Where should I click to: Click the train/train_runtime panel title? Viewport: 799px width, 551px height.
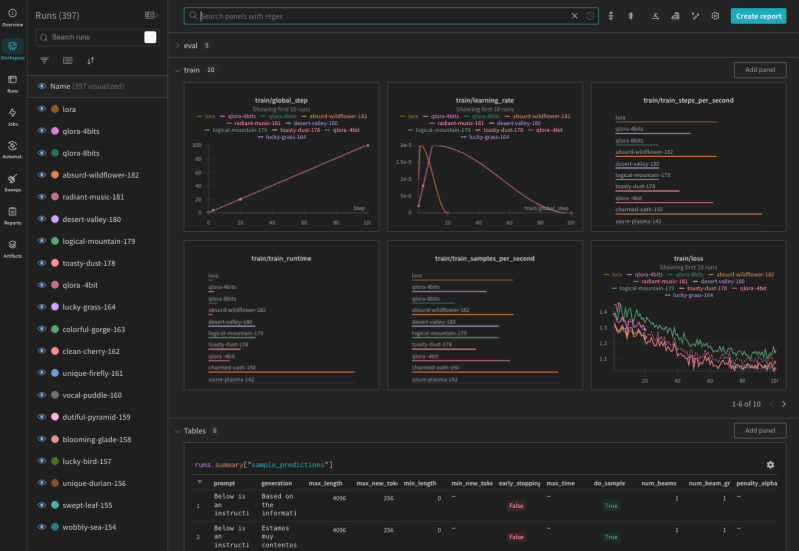(x=281, y=258)
